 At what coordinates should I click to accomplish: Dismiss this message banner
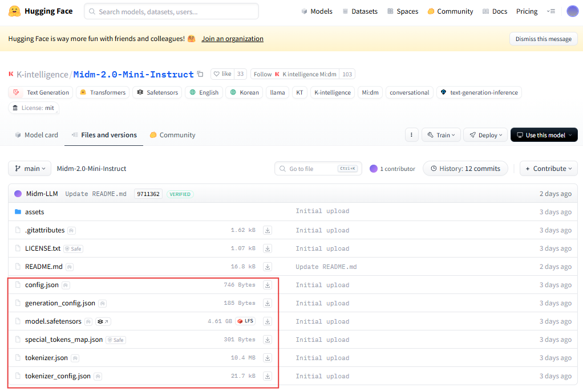[543, 39]
